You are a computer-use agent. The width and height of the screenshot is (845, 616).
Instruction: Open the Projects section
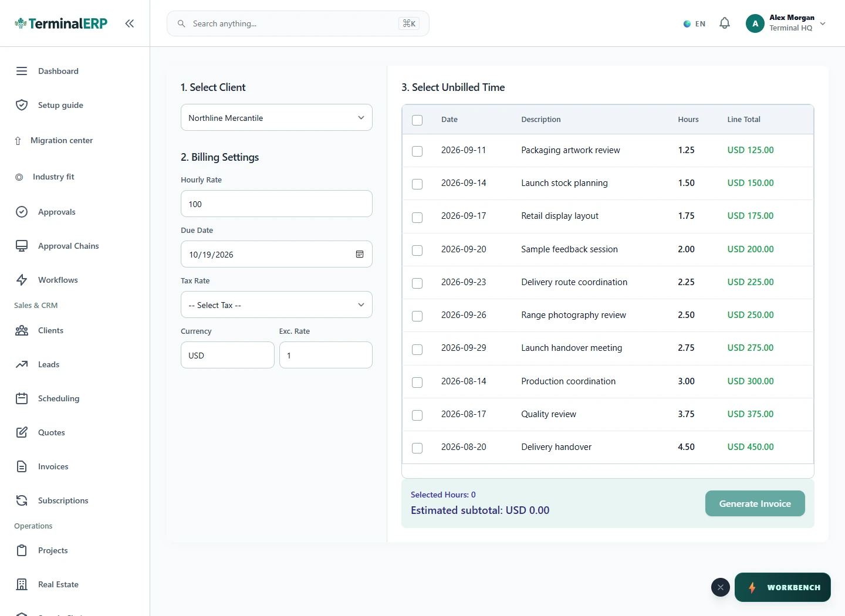[x=53, y=550]
